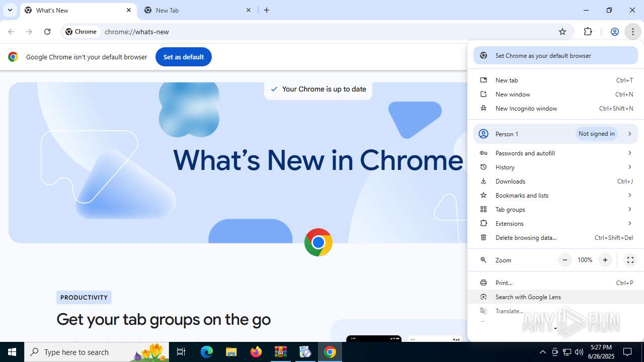Viewport: 644px width, 362px height.
Task: Open a new tab with plus button
Action: 267,10
